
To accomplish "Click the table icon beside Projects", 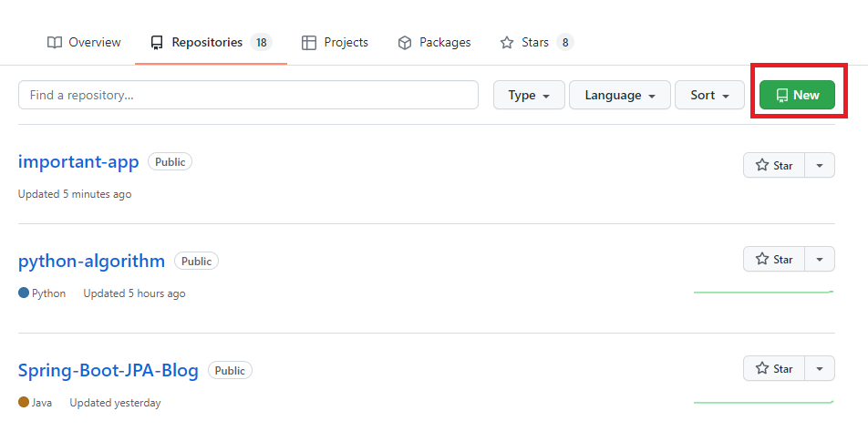I will 309,43.
